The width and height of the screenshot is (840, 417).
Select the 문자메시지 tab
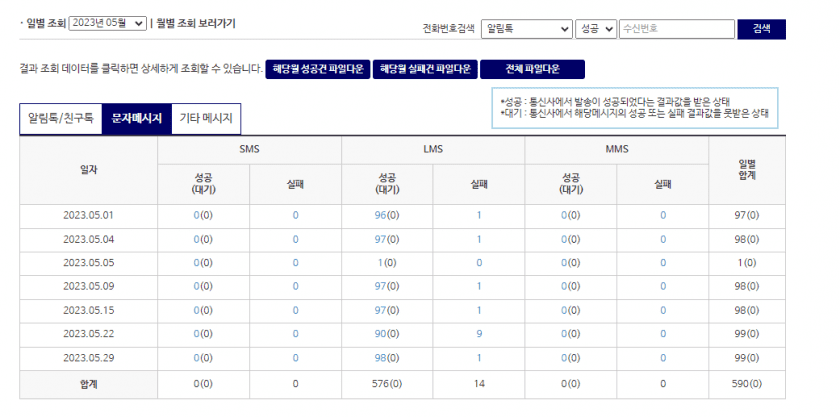[137, 118]
